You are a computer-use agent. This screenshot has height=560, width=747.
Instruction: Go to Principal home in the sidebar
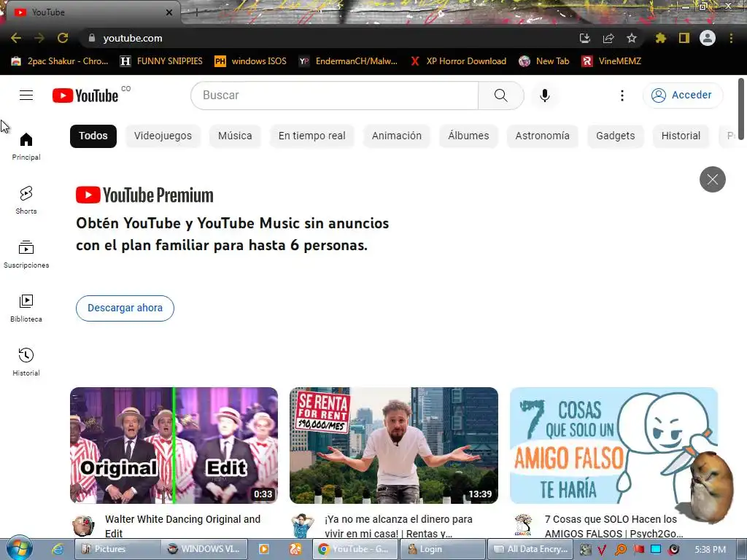(x=26, y=146)
